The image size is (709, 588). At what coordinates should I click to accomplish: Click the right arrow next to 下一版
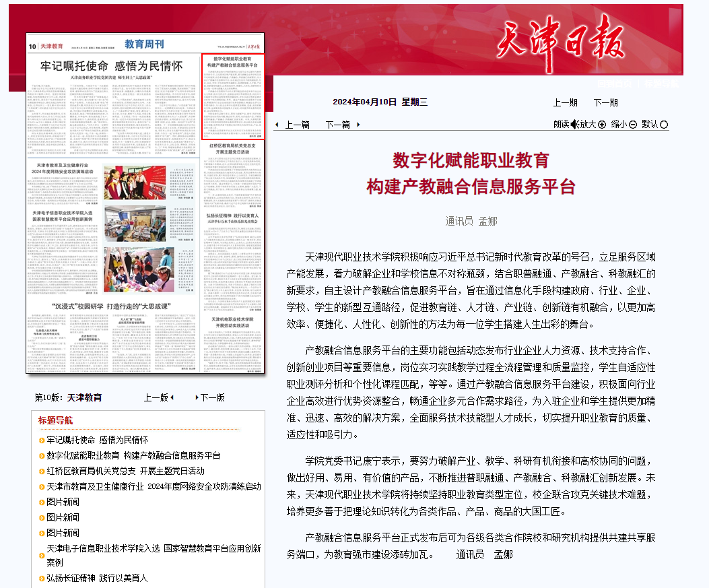click(197, 397)
